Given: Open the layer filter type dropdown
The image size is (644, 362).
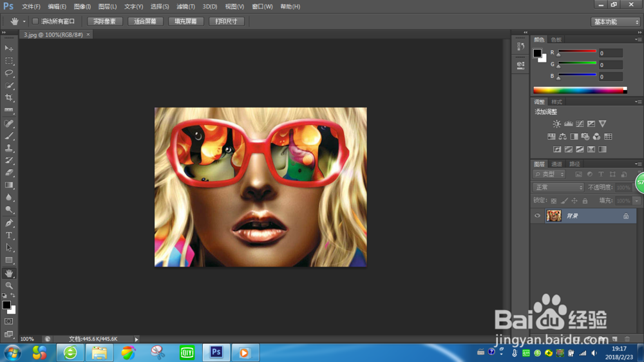Looking at the screenshot, I should click(549, 174).
